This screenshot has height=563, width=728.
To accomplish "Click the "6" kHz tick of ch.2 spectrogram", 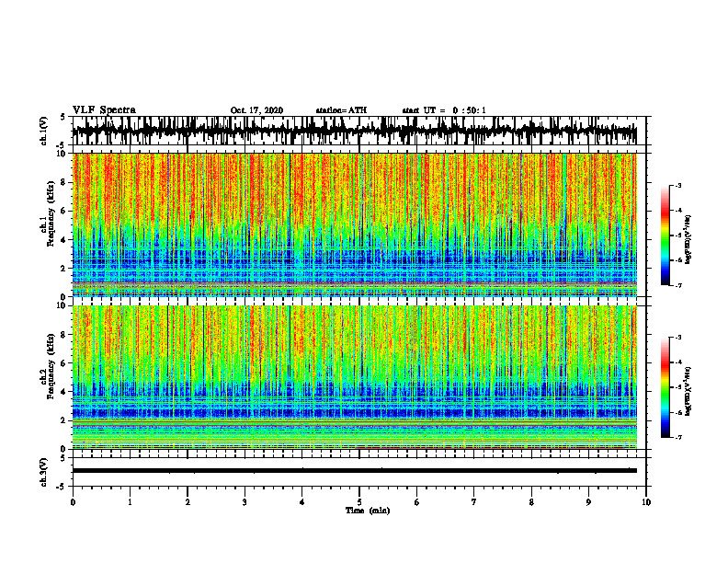I will [x=64, y=363].
